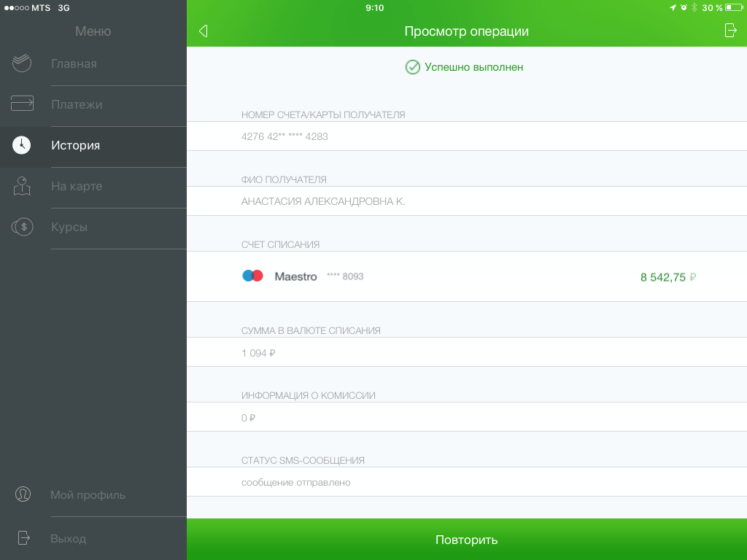
Task: Select the Maestro **** 8093 account row
Action: point(467,276)
